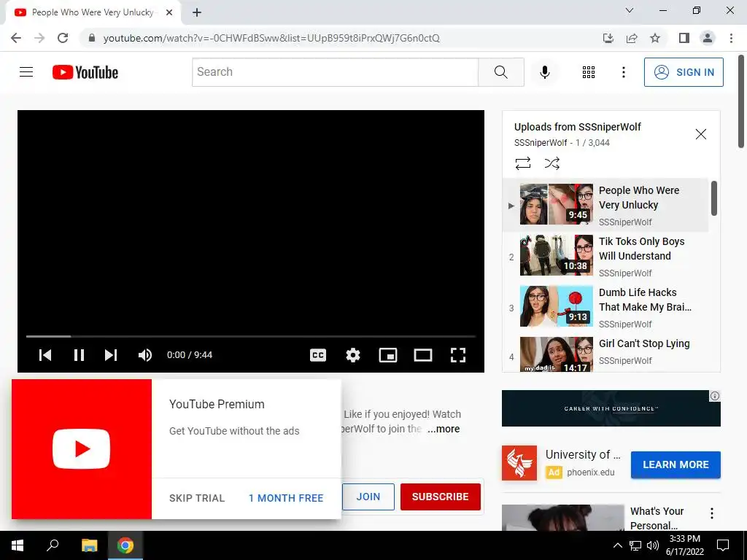This screenshot has width=747, height=560.
Task: Click University of Phoenix ad logo
Action: 519,463
